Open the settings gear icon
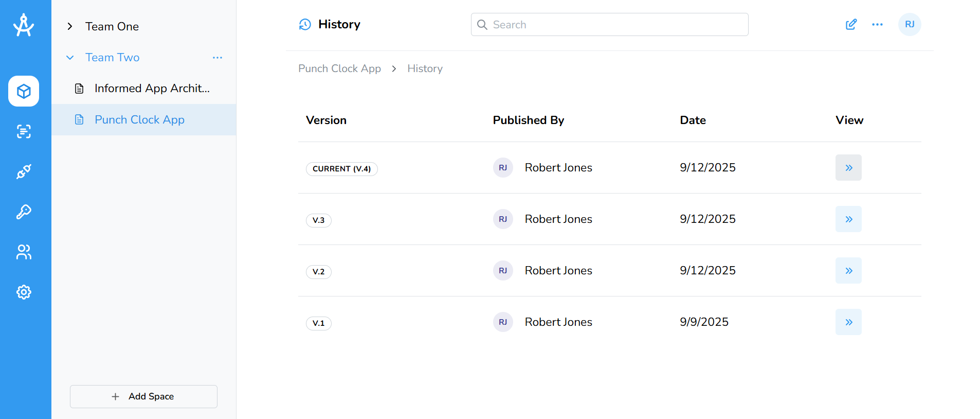The height and width of the screenshot is (419, 980). pyautogui.click(x=24, y=292)
